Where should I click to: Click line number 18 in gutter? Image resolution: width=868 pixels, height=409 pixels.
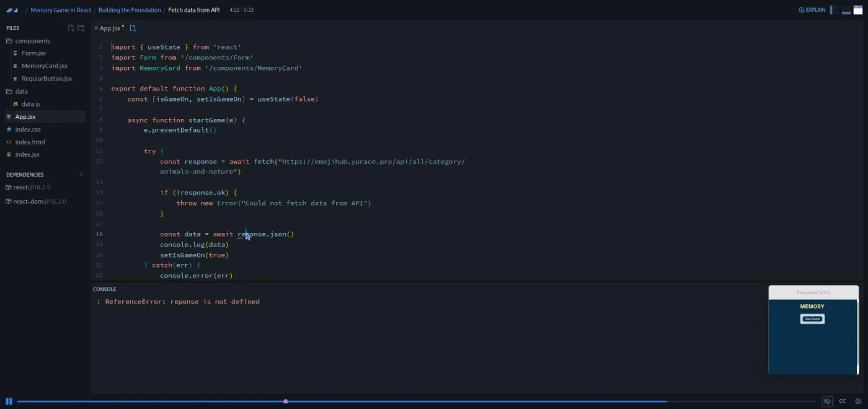(99, 234)
